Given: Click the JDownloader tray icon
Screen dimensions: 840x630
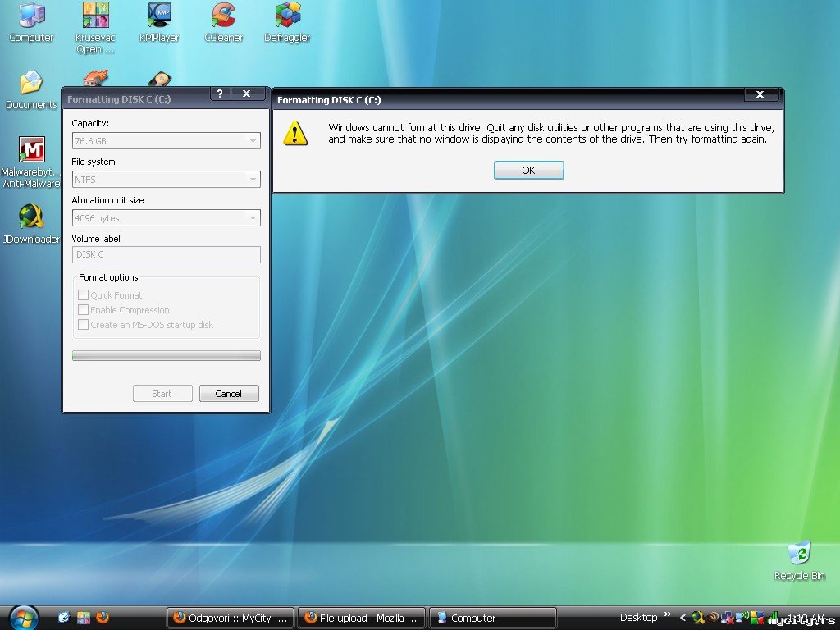Looking at the screenshot, I should [698, 618].
